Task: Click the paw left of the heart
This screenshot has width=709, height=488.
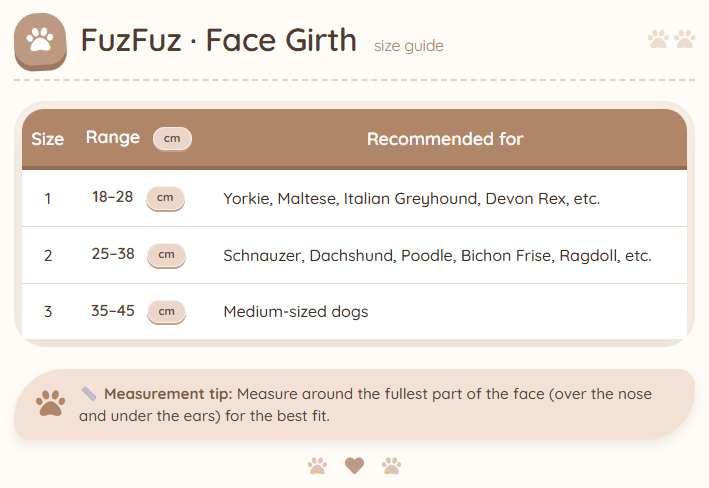Action: [x=317, y=465]
